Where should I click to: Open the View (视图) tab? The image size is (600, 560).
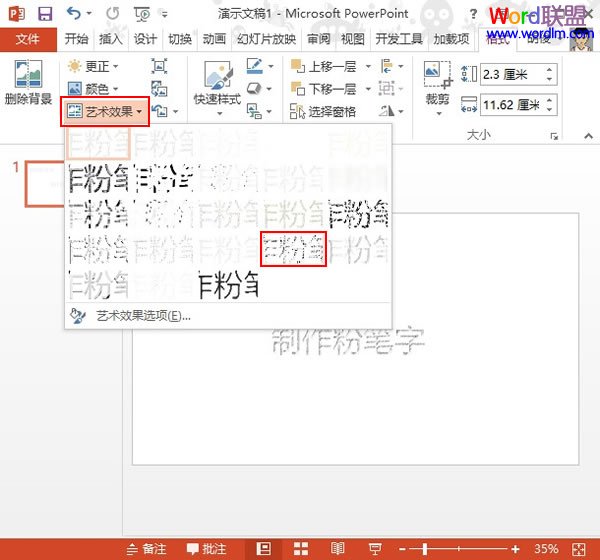click(352, 39)
